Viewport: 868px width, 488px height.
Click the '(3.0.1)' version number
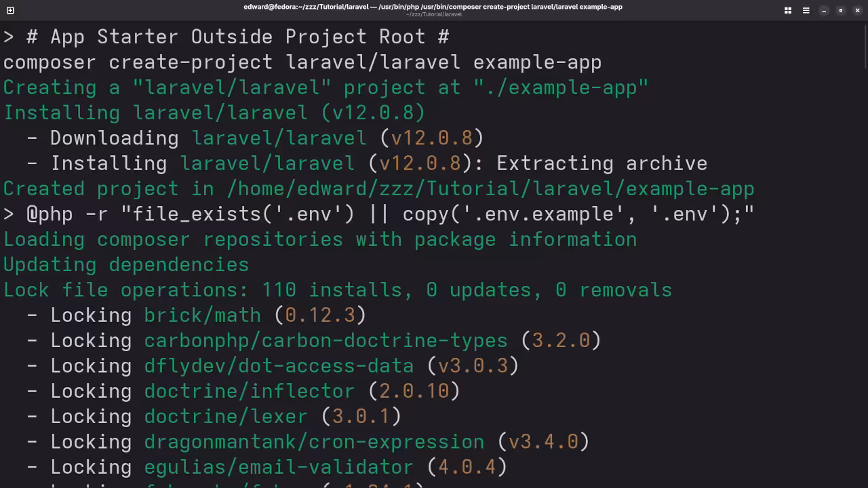[361, 416]
